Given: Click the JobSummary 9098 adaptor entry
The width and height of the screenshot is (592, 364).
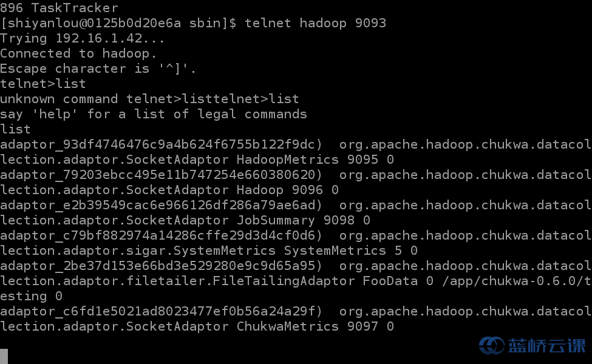Looking at the screenshot, I should pos(296,220).
